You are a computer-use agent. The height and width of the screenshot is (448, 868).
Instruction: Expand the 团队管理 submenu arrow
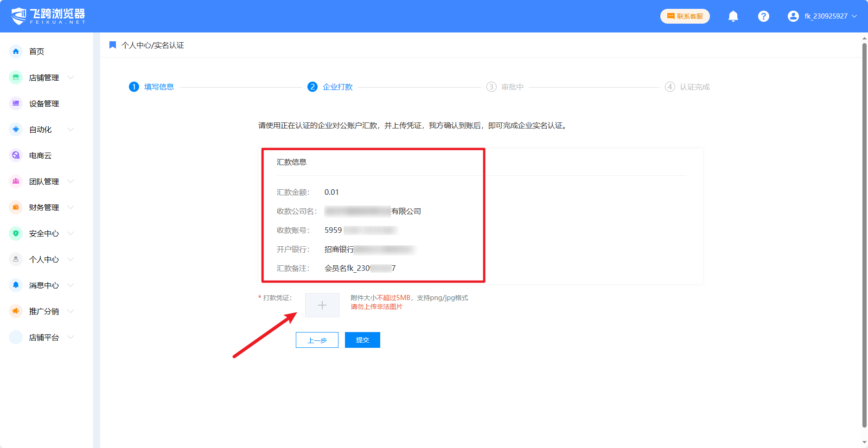click(70, 181)
